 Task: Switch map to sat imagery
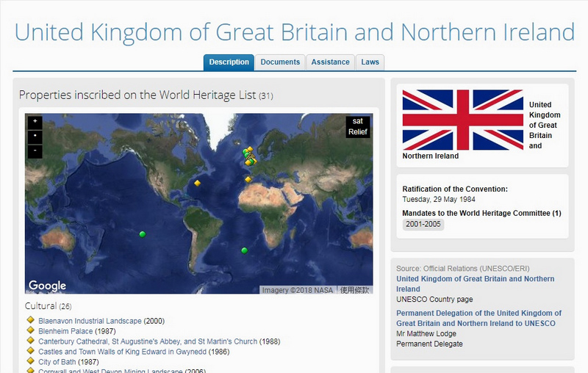pos(358,121)
